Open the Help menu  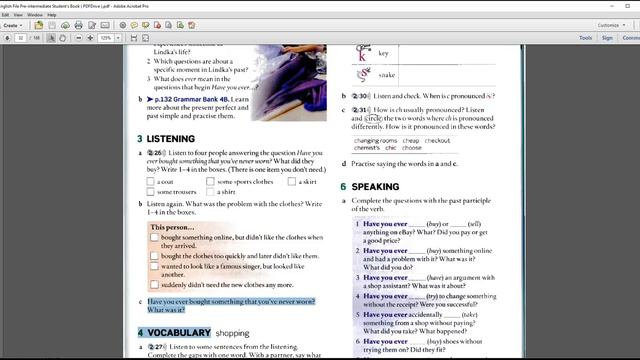tap(52, 15)
